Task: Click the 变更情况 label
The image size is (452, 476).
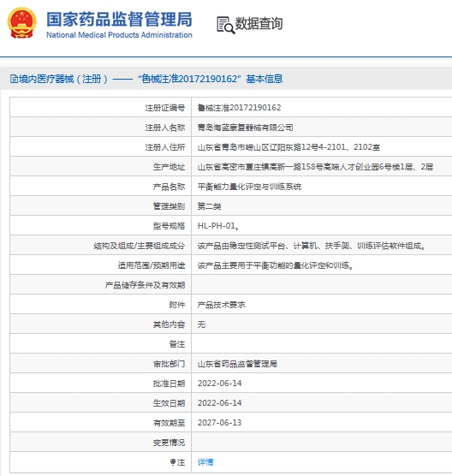Action: click(169, 443)
